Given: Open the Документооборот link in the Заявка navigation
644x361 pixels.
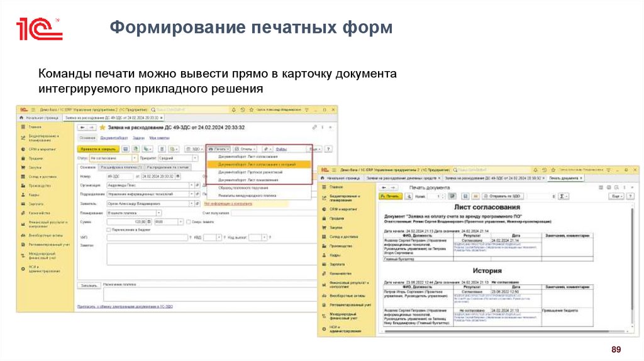Looking at the screenshot, I should pyautogui.click(x=114, y=138).
